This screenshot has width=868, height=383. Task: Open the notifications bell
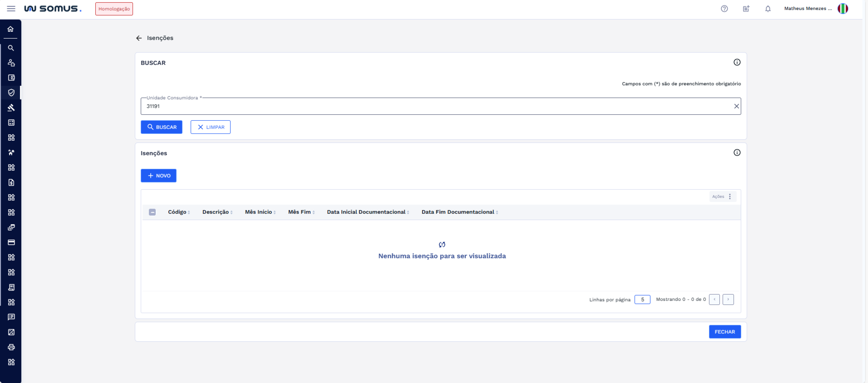coord(768,9)
